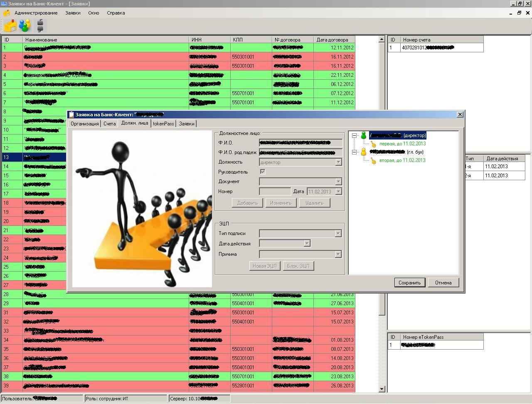Click the Сервер status bar entry
This screenshot has width=532, height=404.
(199, 399)
